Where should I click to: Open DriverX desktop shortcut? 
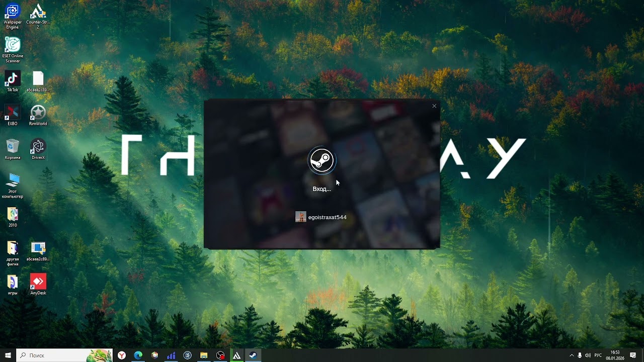[x=38, y=149]
